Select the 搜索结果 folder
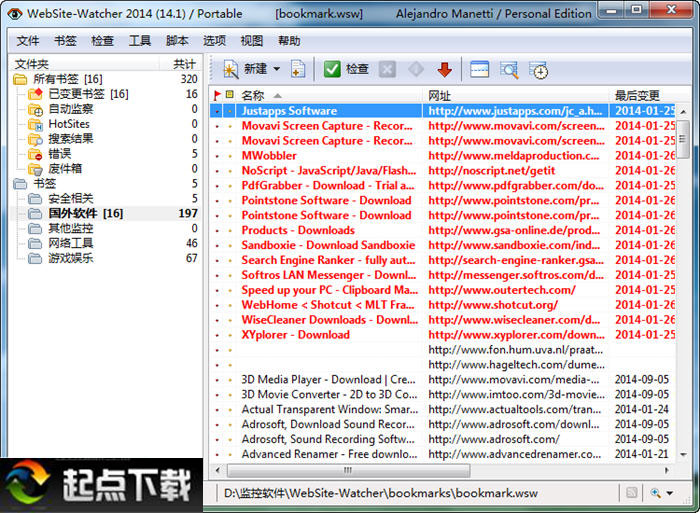 pos(71,139)
